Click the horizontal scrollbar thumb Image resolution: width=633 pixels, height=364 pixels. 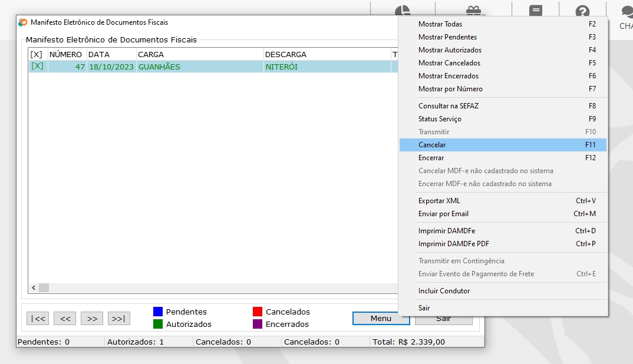tap(44, 288)
